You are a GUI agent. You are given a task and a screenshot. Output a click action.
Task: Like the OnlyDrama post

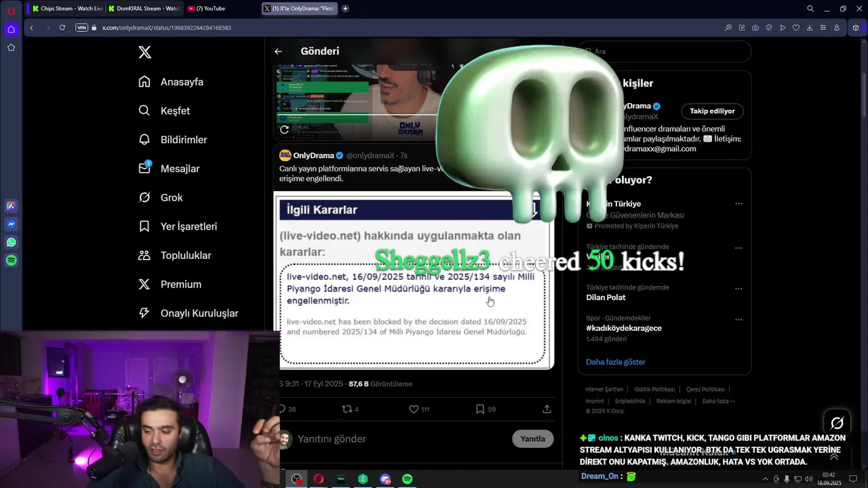[x=414, y=409]
